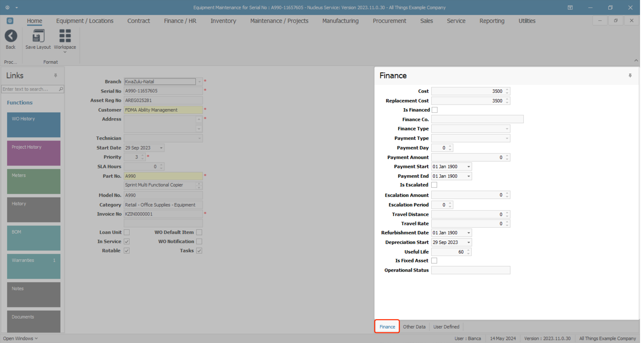Click the Back arrow icon
644x343 pixels.
(x=11, y=36)
